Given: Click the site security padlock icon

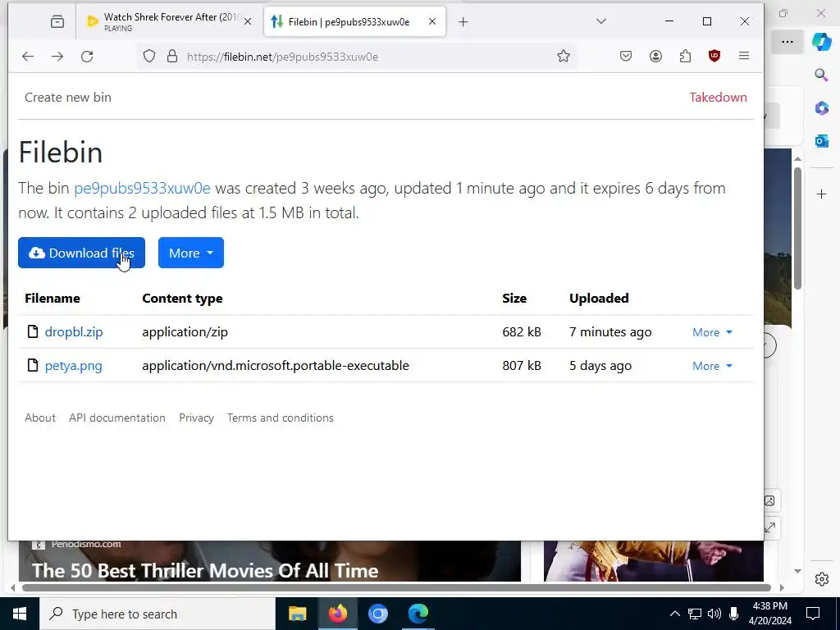Looking at the screenshot, I should pos(172,57).
